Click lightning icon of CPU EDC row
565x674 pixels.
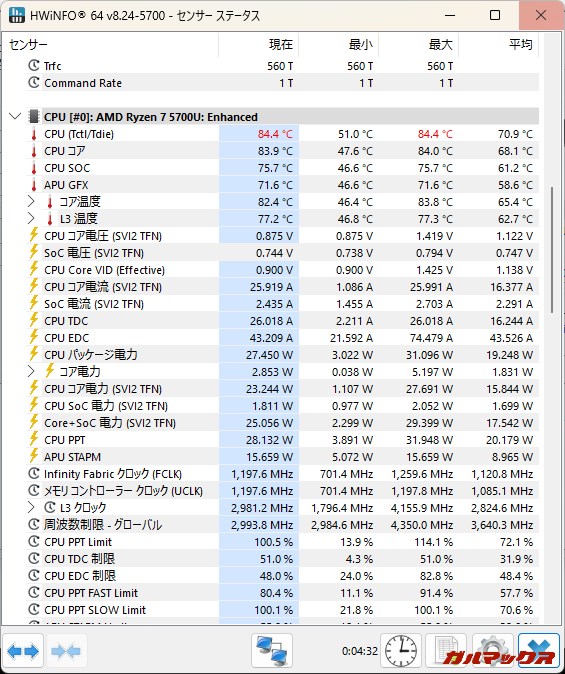point(34,338)
